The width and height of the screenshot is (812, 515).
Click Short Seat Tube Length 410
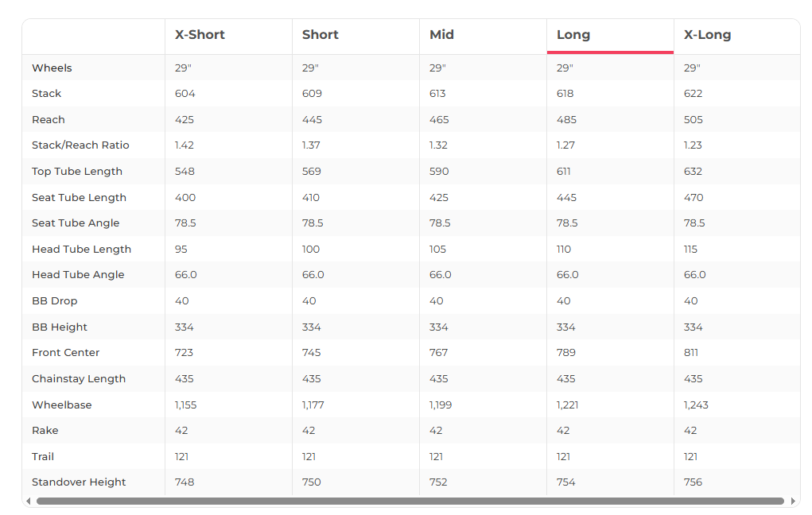tap(311, 197)
